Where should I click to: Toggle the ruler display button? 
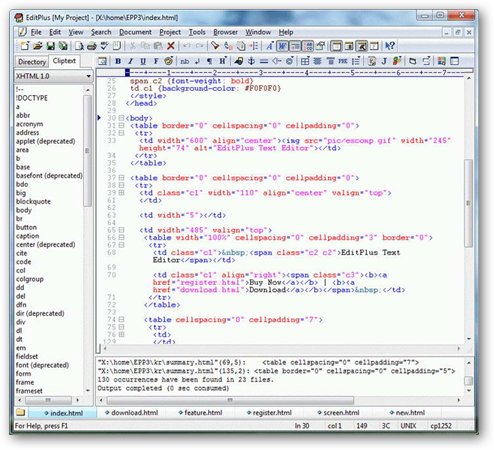(x=295, y=46)
